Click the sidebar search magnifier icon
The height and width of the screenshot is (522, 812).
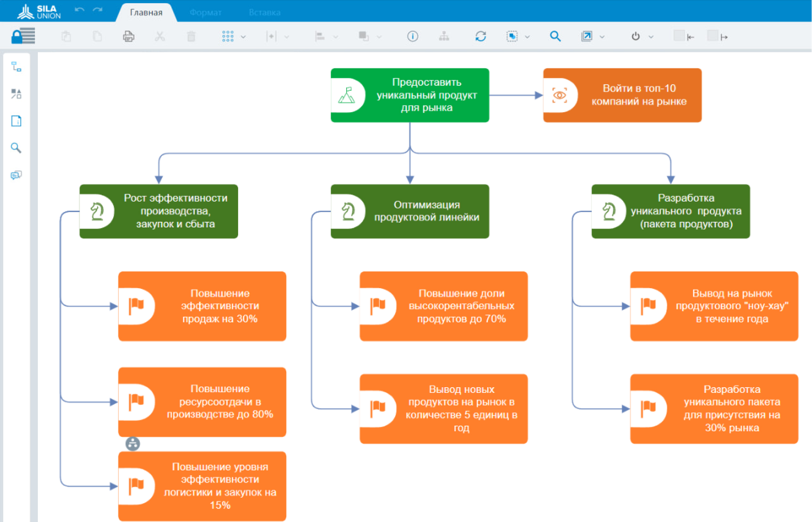click(16, 148)
